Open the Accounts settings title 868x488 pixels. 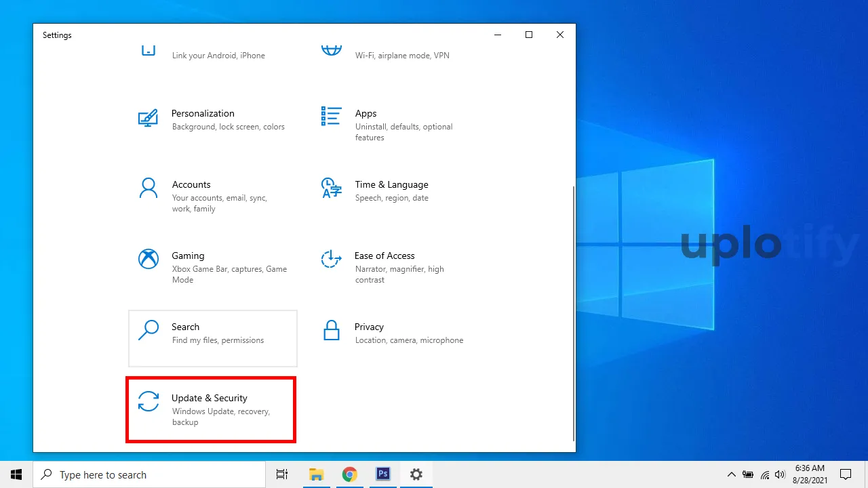pos(191,184)
